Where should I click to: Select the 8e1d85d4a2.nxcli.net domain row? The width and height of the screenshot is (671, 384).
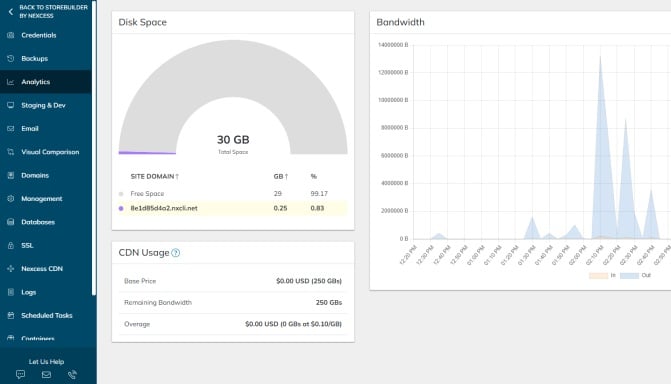pyautogui.click(x=233, y=208)
